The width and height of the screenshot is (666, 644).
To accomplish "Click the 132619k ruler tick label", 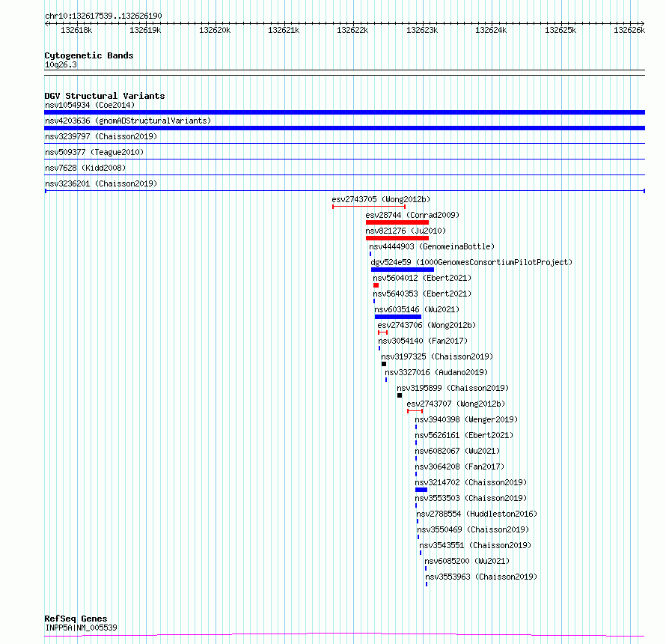I will tap(145, 30).
